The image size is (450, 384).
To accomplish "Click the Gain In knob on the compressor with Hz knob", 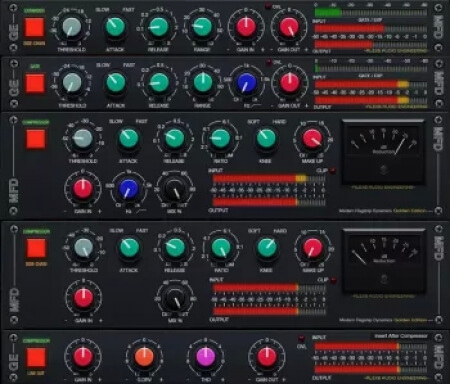I will pyautogui.click(x=83, y=189).
